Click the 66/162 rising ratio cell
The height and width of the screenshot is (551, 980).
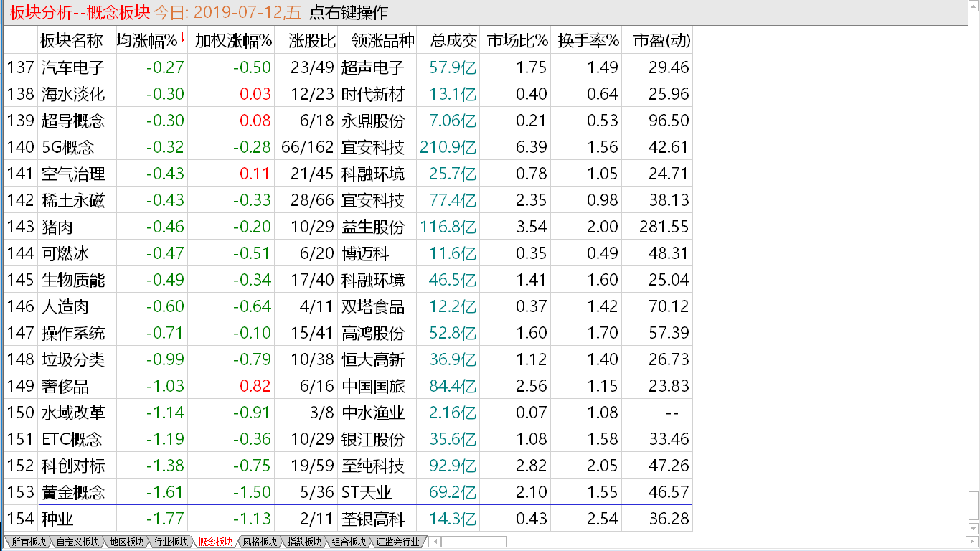pos(306,147)
